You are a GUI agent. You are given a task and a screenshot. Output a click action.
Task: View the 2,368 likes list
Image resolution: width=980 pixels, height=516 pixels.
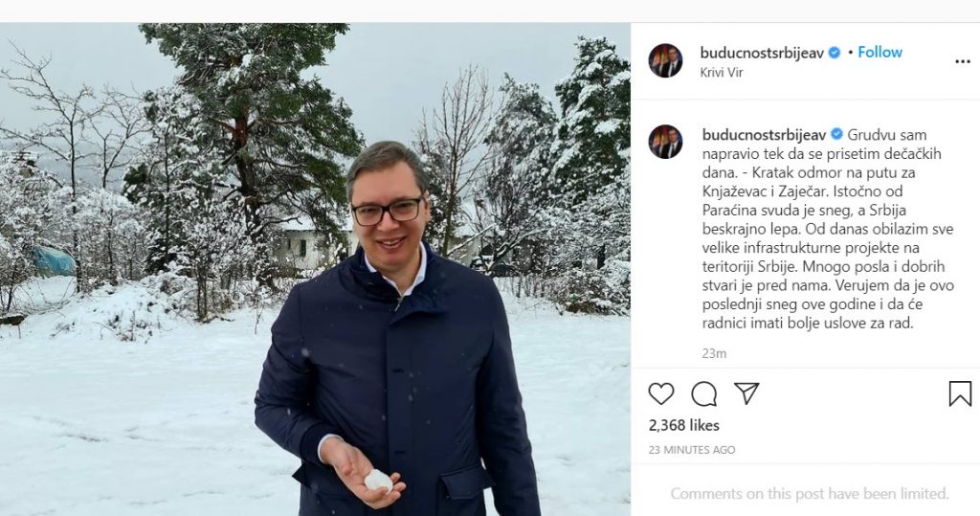click(x=683, y=425)
